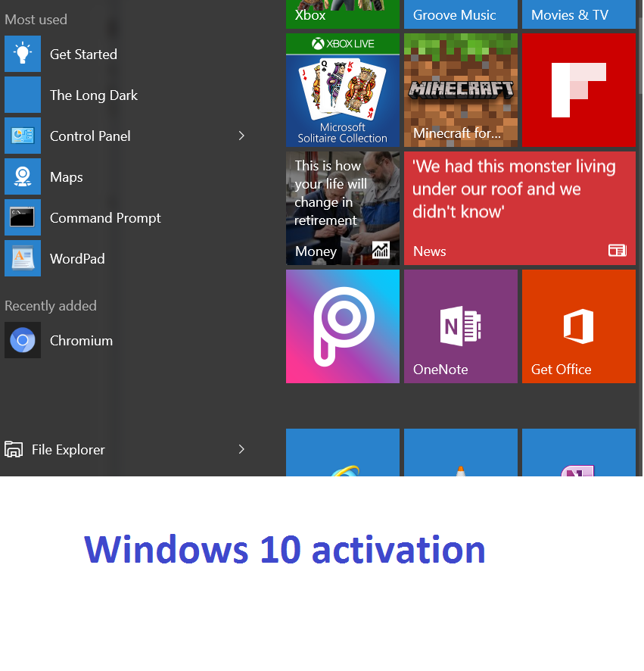The height and width of the screenshot is (671, 644).
Task: Launch Command Prompt icon
Action: [23, 217]
